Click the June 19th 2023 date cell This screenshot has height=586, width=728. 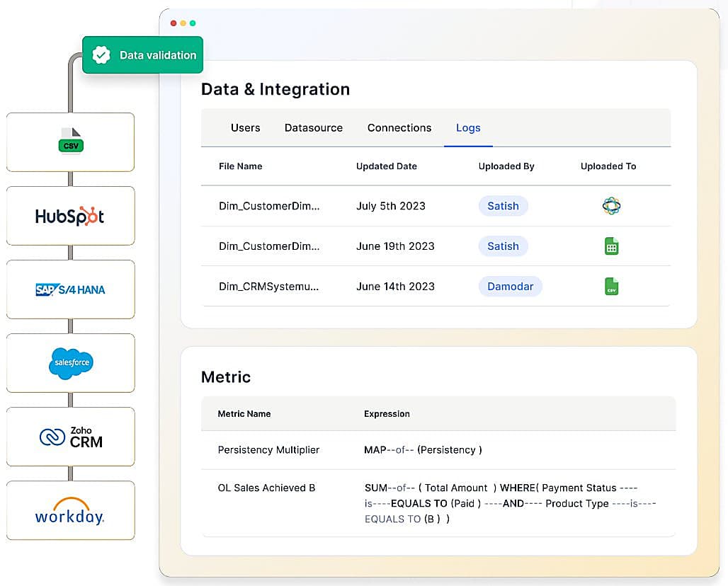point(395,246)
